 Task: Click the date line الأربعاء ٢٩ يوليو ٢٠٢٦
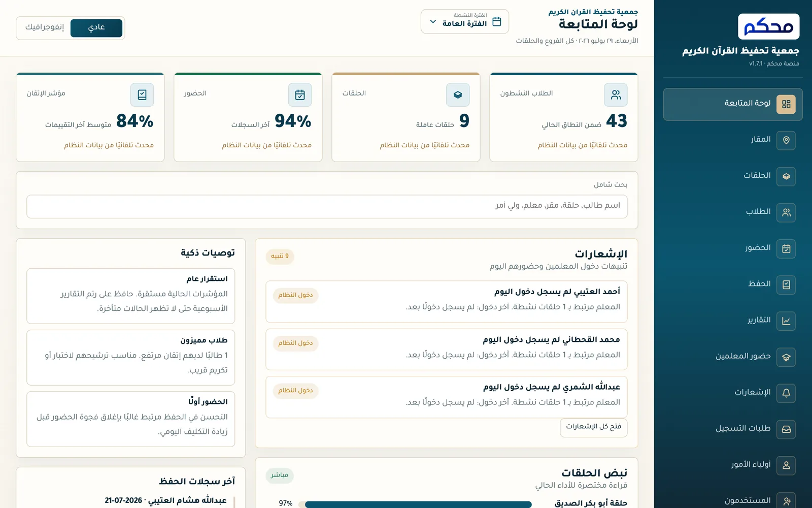pyautogui.click(x=577, y=41)
